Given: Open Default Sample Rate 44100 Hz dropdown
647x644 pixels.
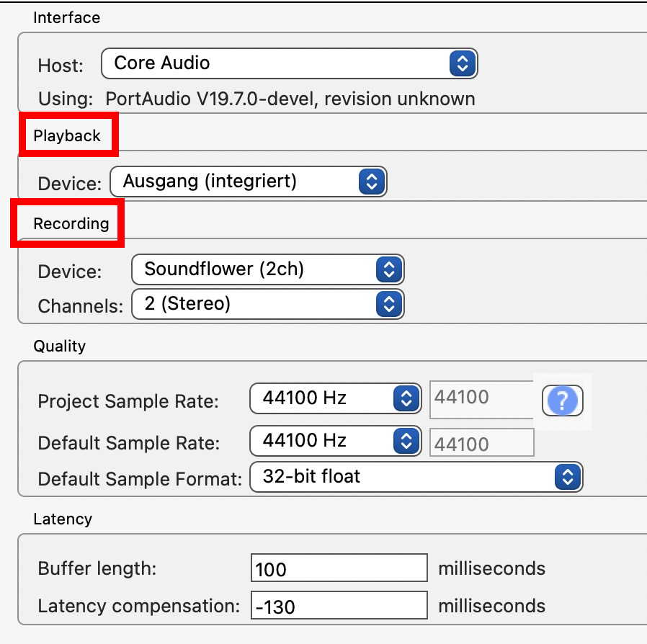Looking at the screenshot, I should coord(336,441).
